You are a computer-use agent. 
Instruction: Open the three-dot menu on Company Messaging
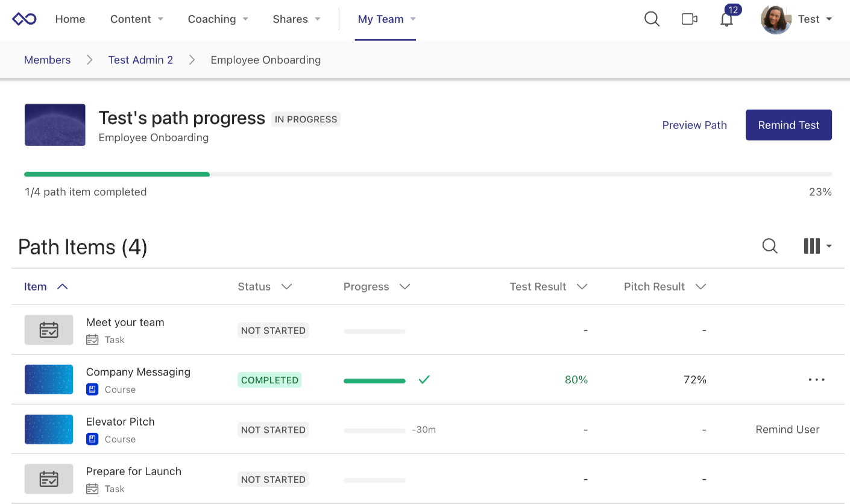(x=816, y=379)
